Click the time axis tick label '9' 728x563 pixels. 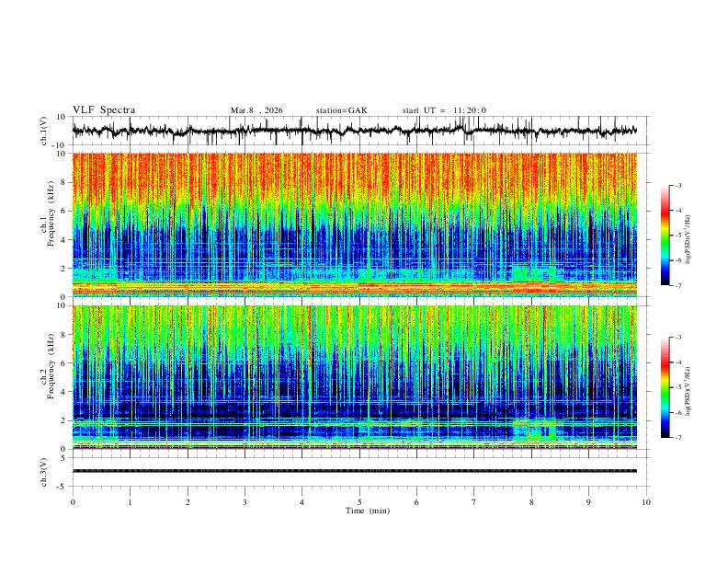[588, 502]
